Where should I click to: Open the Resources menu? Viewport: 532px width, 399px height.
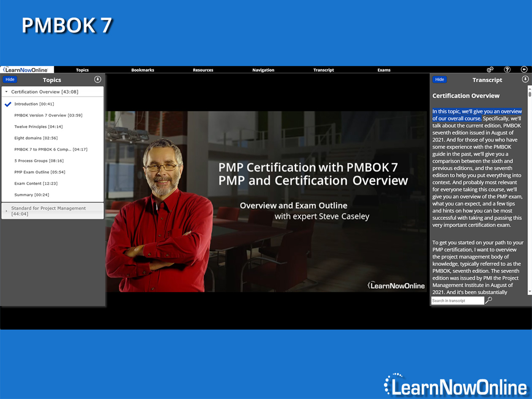[203, 70]
